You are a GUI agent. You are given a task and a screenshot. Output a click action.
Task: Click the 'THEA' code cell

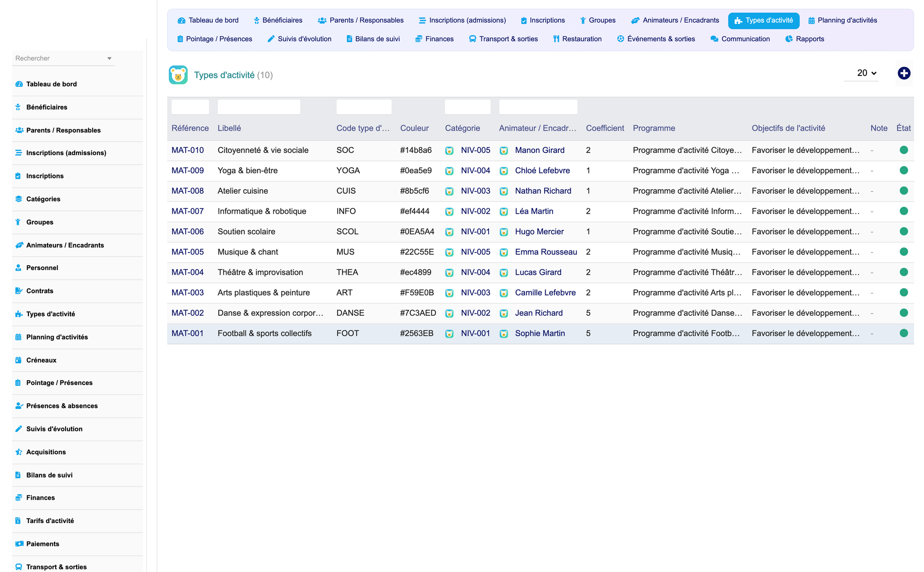(x=347, y=272)
